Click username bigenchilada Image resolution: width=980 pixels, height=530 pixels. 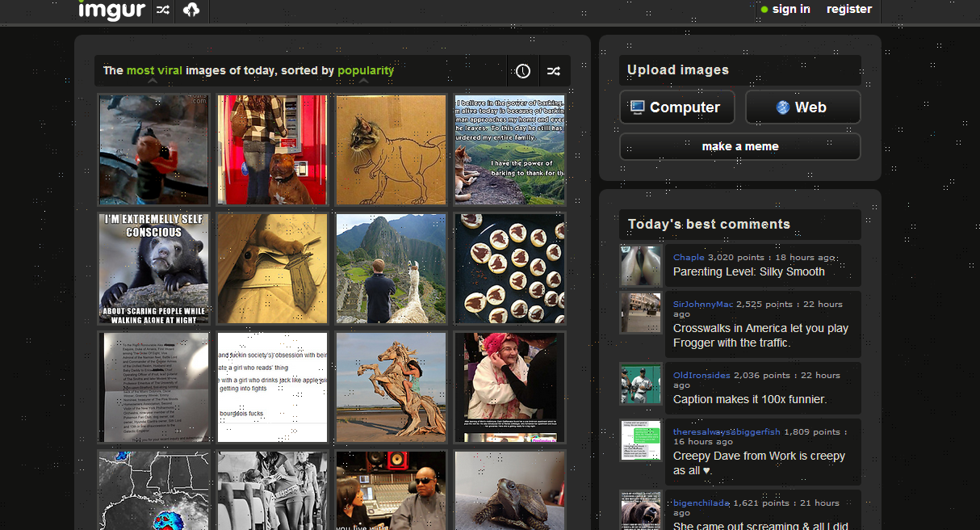[x=701, y=503]
